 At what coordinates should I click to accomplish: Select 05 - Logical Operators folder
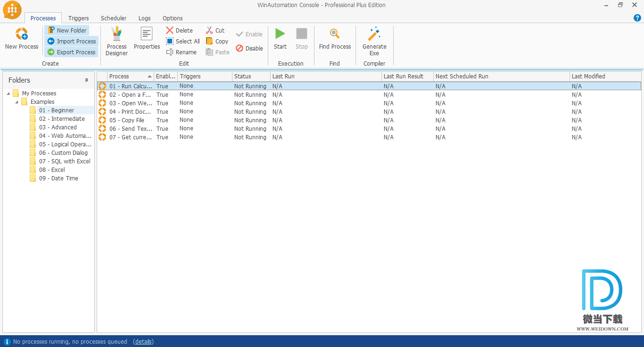65,144
